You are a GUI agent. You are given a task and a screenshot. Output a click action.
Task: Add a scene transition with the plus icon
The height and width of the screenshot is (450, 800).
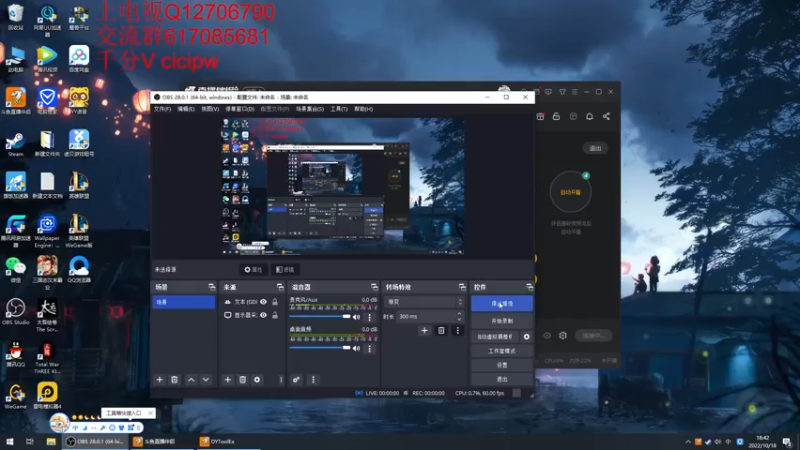click(x=424, y=331)
